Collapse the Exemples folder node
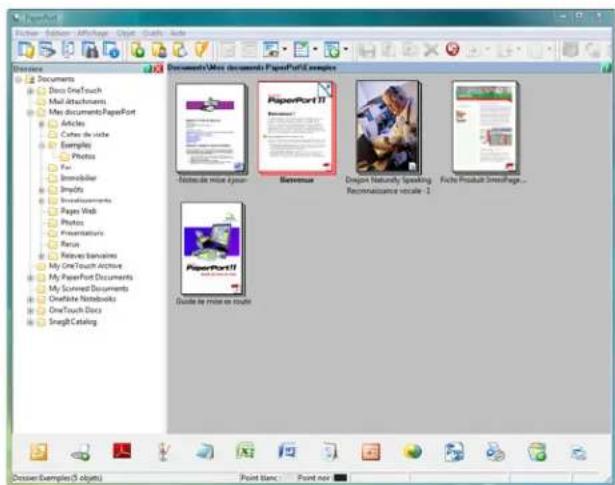Viewport: 615px width, 485px height. (x=42, y=145)
